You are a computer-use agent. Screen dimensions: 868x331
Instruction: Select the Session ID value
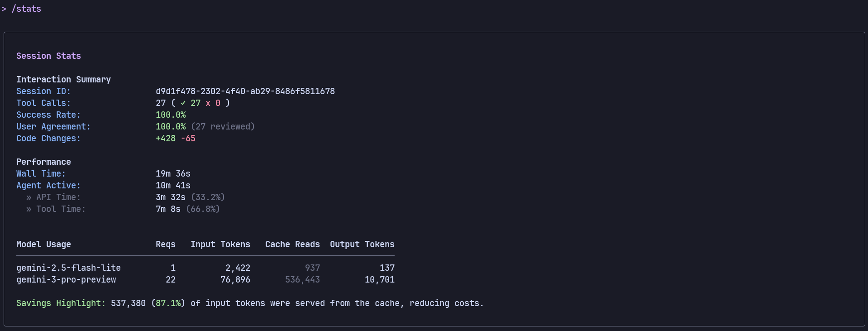click(245, 91)
